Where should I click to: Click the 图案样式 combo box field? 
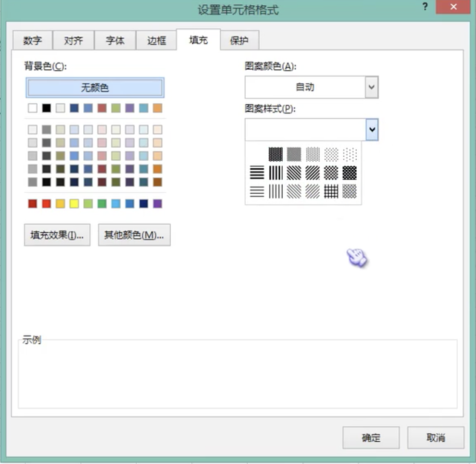tap(311, 129)
